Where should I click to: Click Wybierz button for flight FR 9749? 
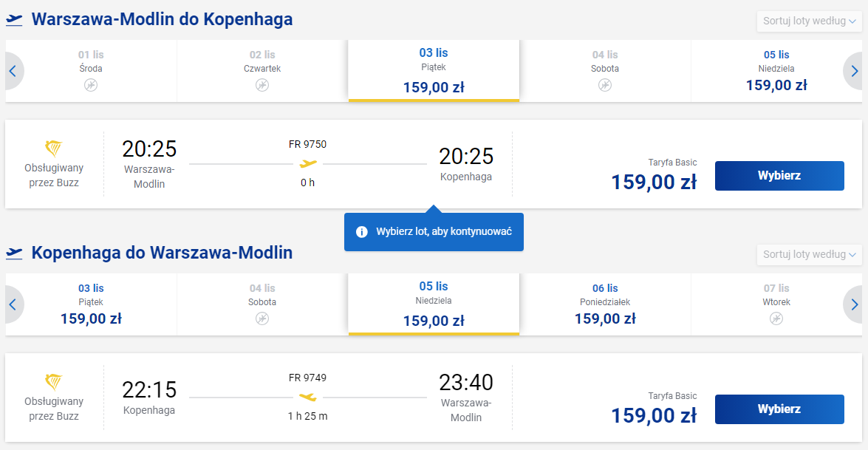(779, 409)
